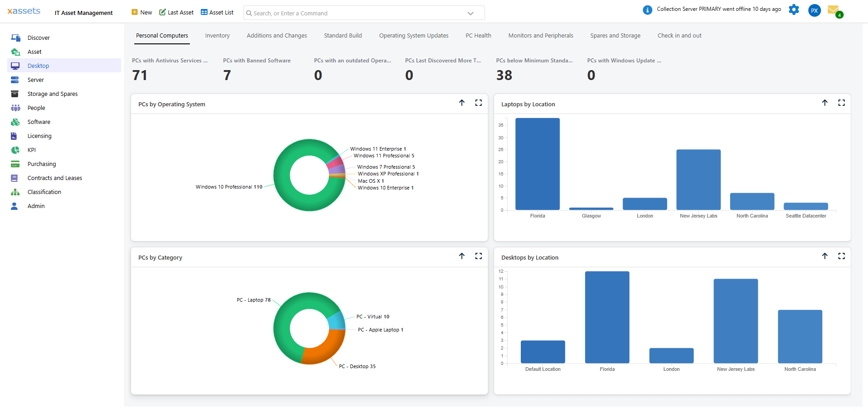Click the PX user avatar
This screenshot has width=868, height=412.
(x=814, y=10)
